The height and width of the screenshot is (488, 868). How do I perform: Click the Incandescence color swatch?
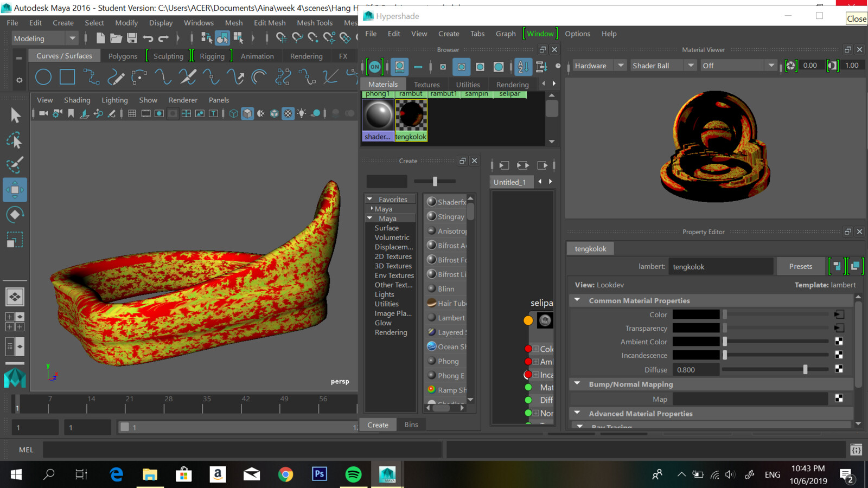pos(696,355)
